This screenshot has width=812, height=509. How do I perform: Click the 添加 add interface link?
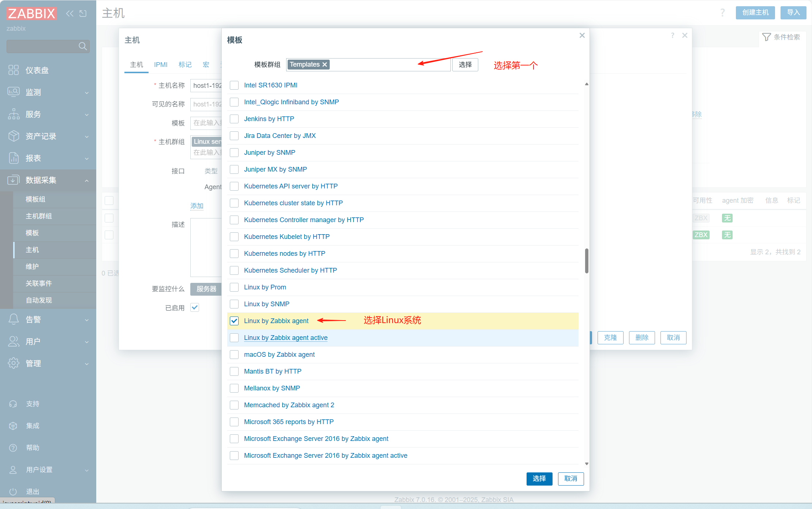coord(197,206)
